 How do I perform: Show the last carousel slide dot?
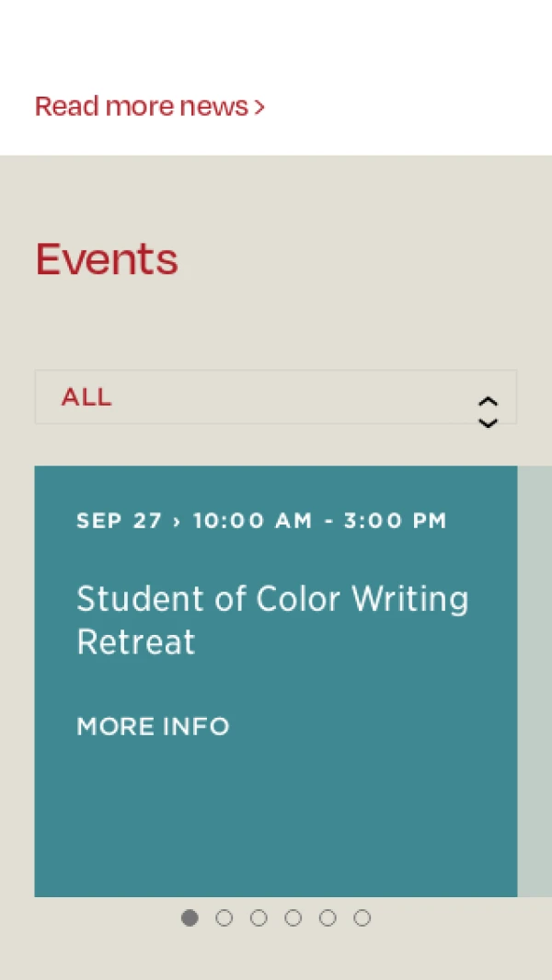click(362, 917)
